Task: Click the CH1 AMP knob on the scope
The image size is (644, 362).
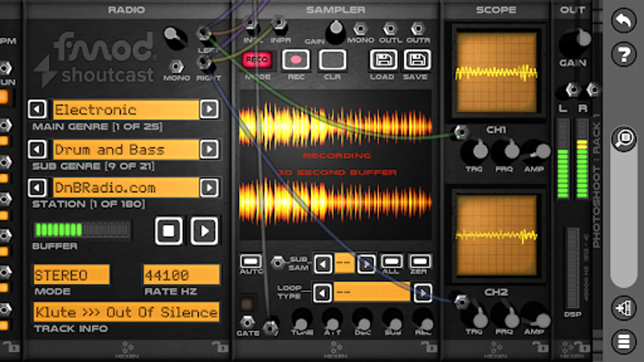Action: [x=536, y=152]
